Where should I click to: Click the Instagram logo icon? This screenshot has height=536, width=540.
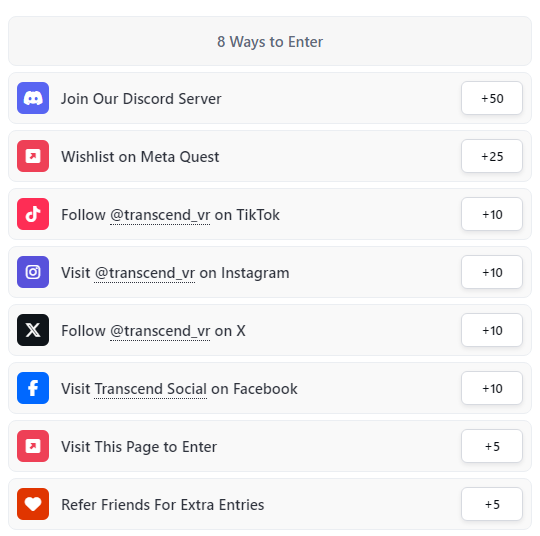coord(33,272)
